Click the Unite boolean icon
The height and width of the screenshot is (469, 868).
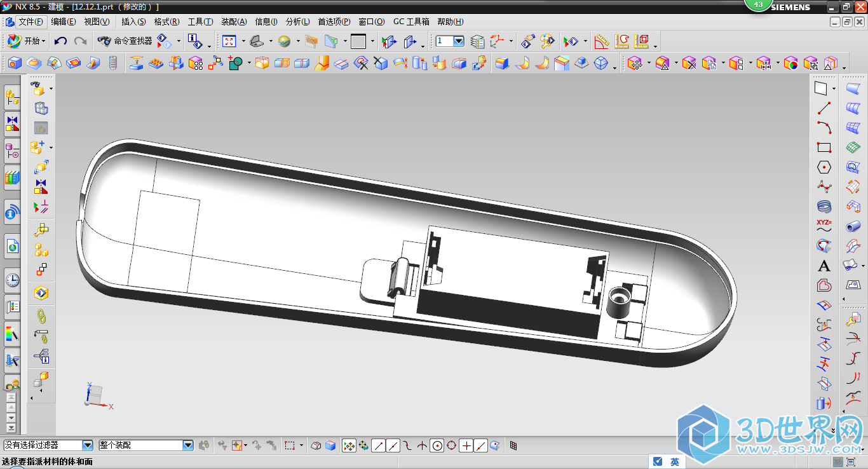pyautogui.click(x=235, y=63)
